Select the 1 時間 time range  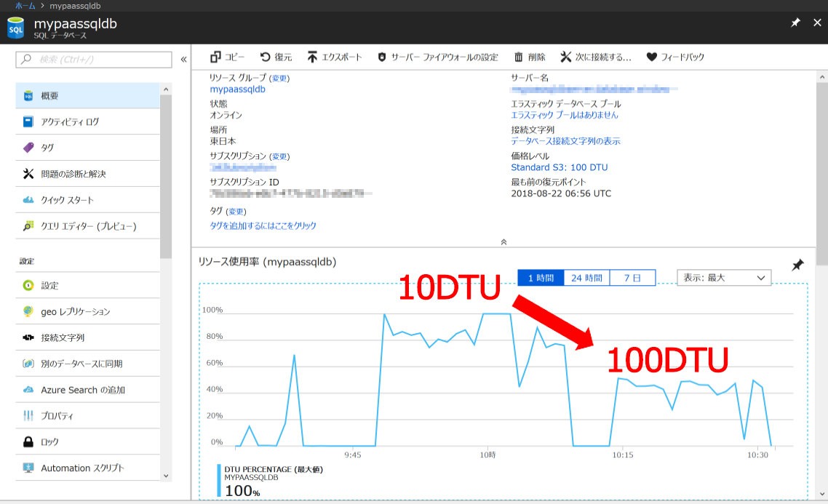click(x=541, y=278)
